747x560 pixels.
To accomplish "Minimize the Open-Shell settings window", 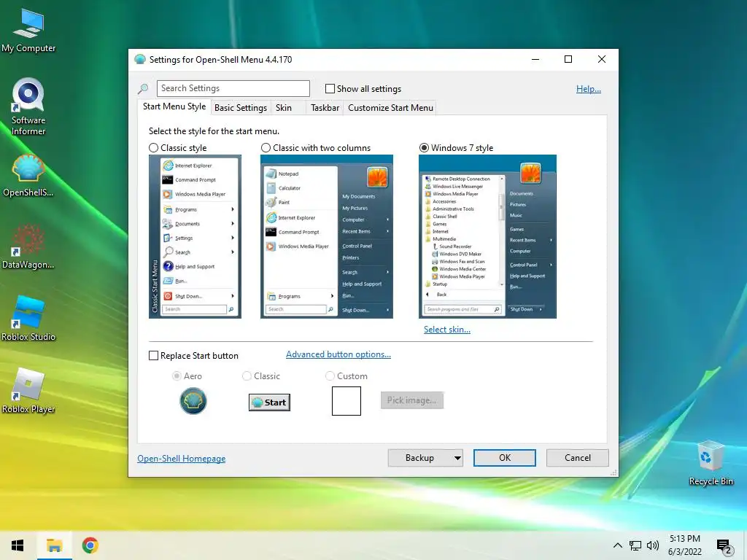I will click(535, 60).
